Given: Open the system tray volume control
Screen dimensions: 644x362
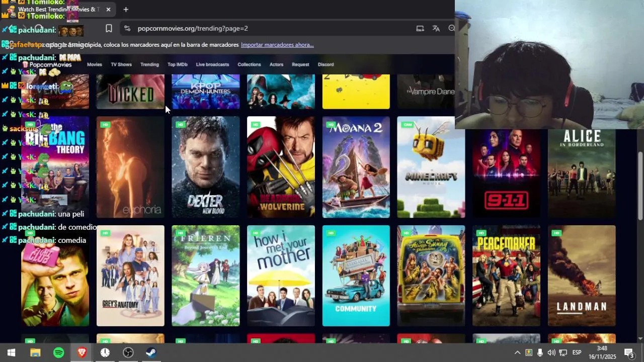Looking at the screenshot, I should point(551,352).
